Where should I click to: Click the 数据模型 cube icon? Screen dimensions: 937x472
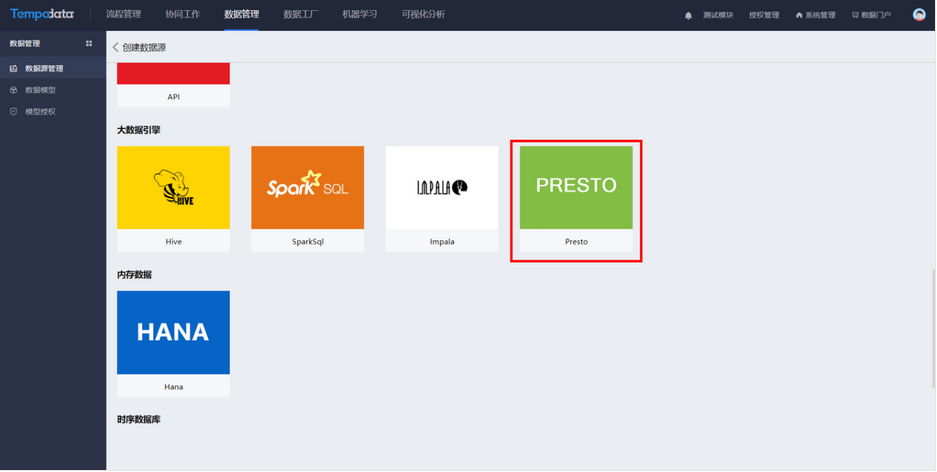pyautogui.click(x=14, y=90)
